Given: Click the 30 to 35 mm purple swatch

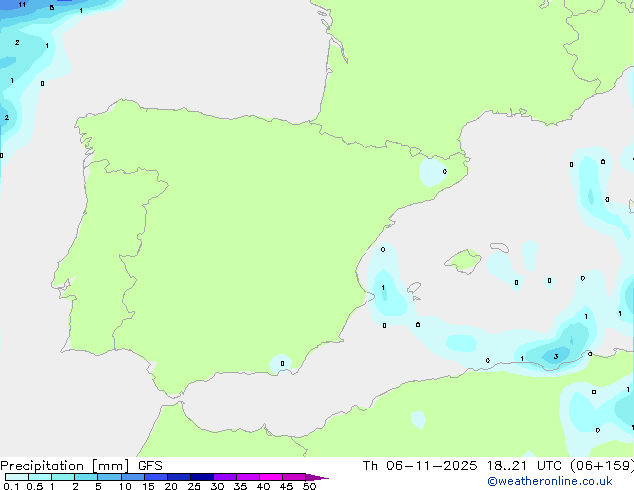Looking at the screenshot, I should click(224, 477).
